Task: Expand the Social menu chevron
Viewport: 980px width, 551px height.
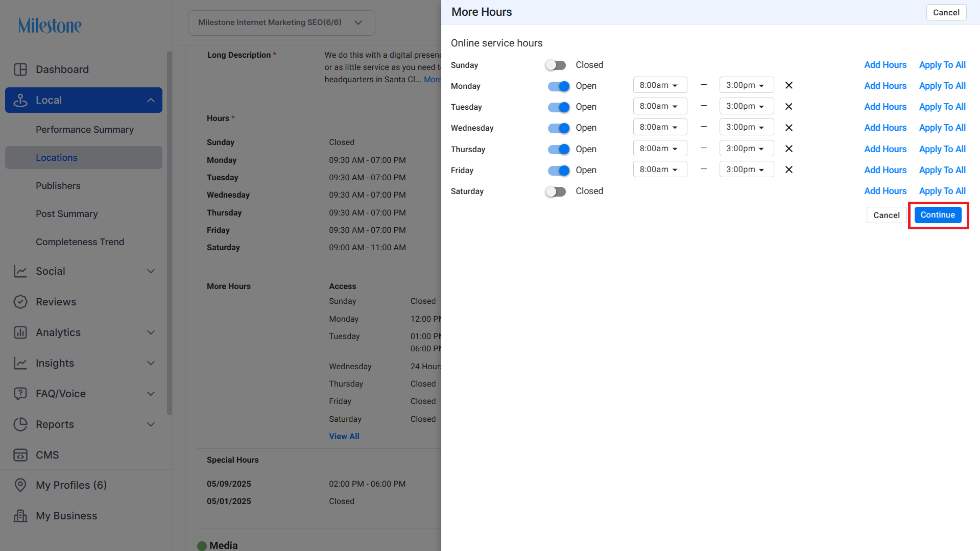Action: point(151,271)
